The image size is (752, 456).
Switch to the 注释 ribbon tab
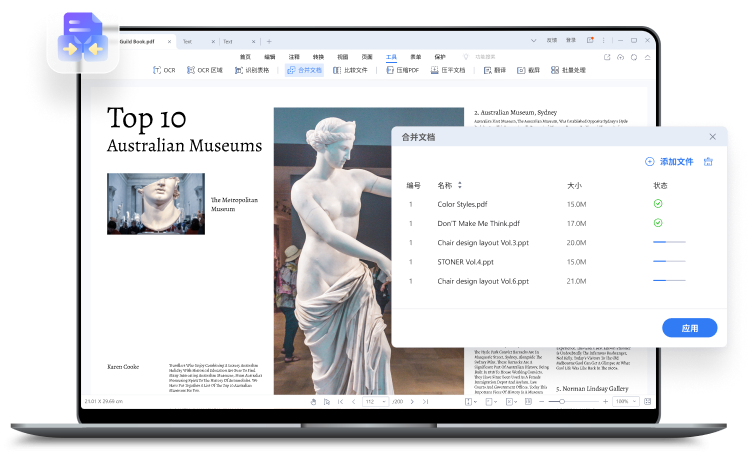pos(294,57)
